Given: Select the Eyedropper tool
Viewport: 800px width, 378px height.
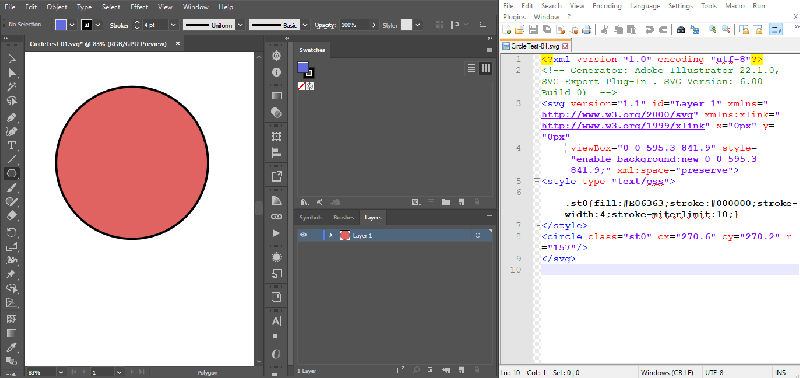Looking at the screenshot, I should click(11, 347).
